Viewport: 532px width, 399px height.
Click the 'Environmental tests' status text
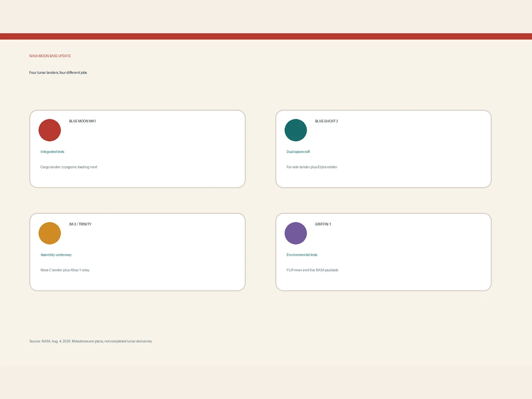click(x=302, y=255)
